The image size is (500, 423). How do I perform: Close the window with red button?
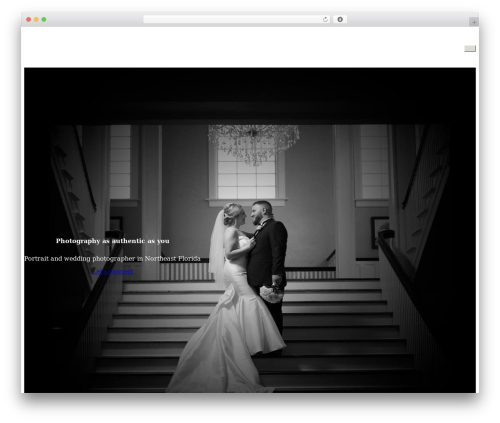tap(29, 20)
